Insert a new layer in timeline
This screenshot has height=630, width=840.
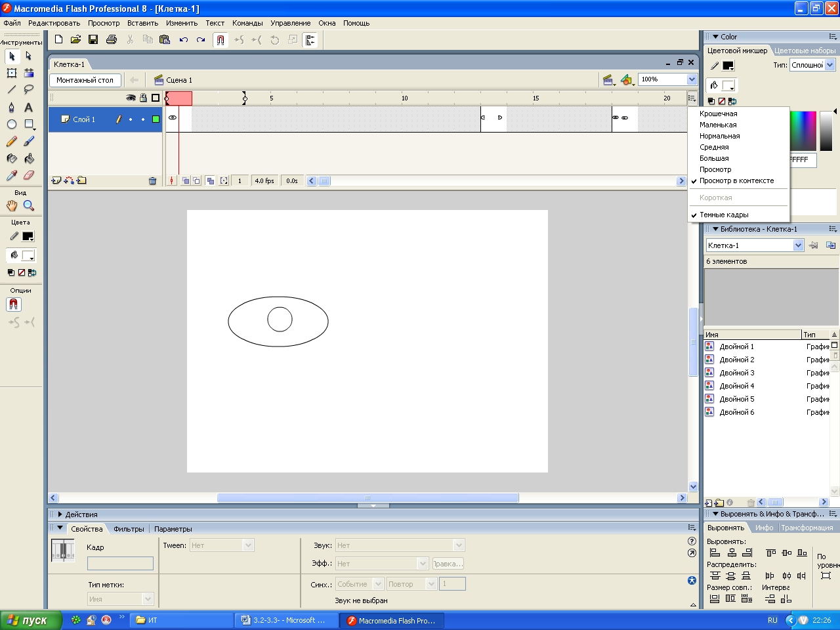pos(56,180)
